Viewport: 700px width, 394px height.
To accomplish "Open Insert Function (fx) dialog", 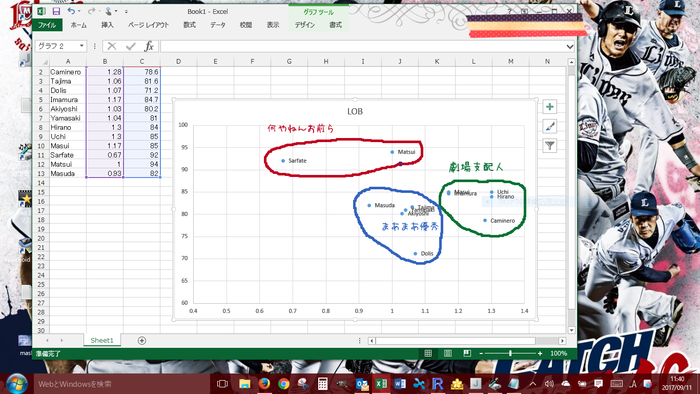I will (149, 46).
